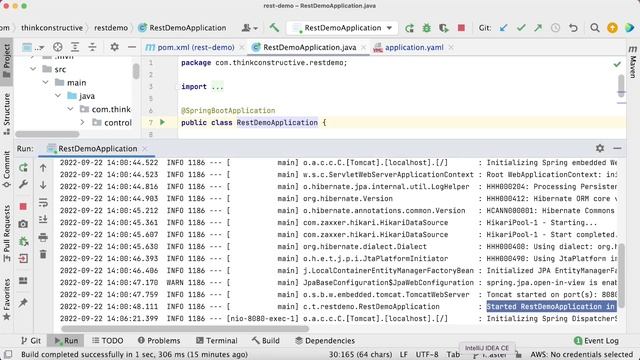Collapse the src folder
The height and width of the screenshot is (360, 640).
[x=33, y=69]
